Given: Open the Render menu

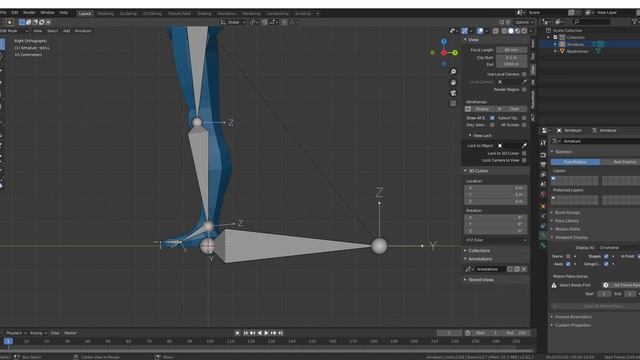Looking at the screenshot, I should click(29, 13).
